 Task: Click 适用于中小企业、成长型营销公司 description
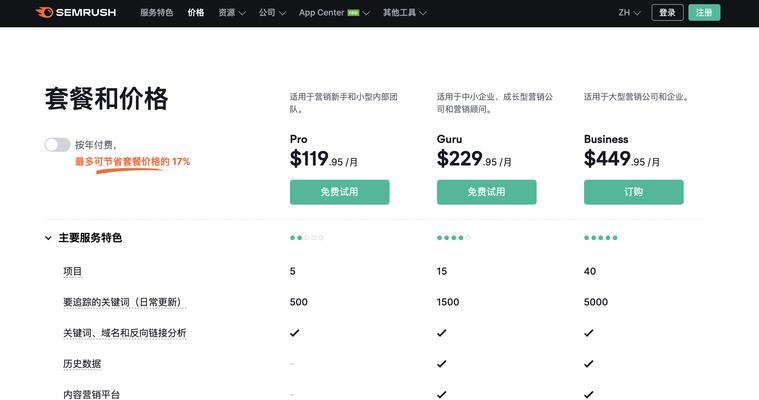click(495, 103)
